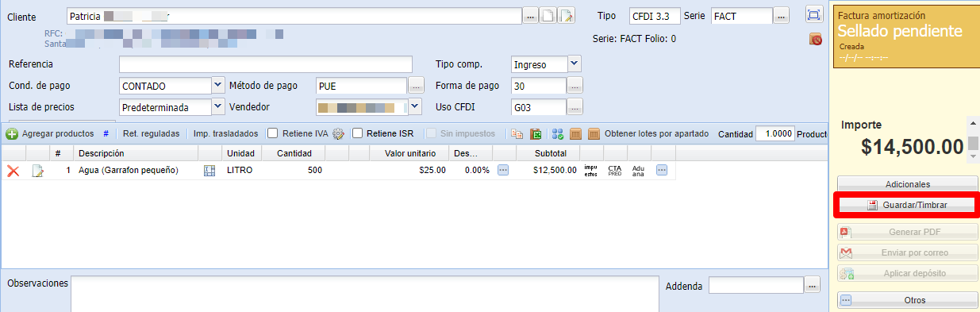Open discount options next to 0.00%
Screen dimensions: 980x312
pos(503,170)
